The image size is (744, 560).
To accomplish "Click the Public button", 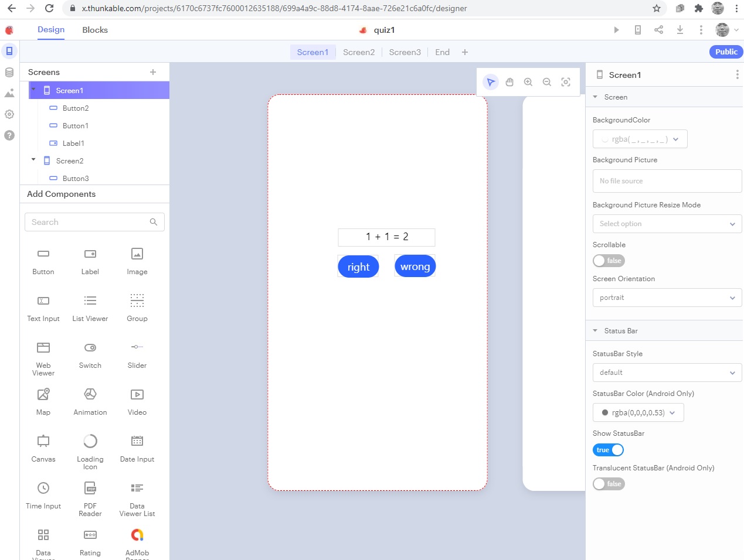I will (x=726, y=52).
